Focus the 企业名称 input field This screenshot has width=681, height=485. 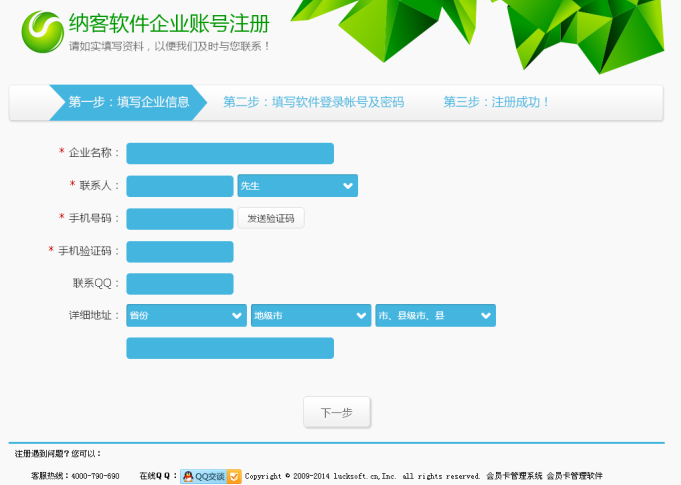click(x=229, y=153)
